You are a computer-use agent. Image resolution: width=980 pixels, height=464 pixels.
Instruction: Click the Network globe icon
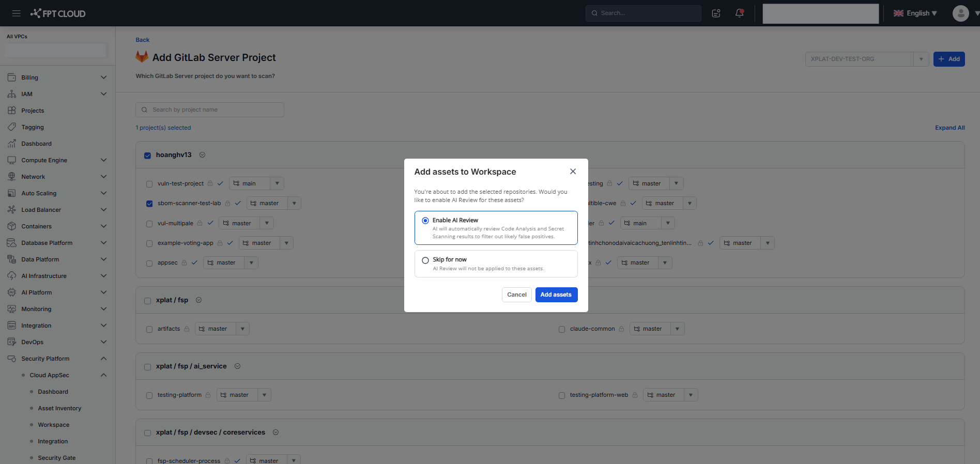point(12,177)
